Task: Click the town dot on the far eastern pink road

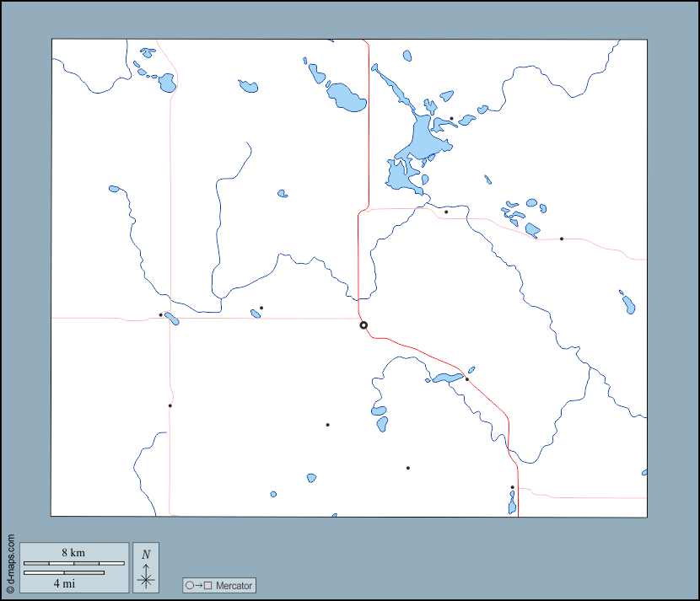Action: [x=562, y=239]
